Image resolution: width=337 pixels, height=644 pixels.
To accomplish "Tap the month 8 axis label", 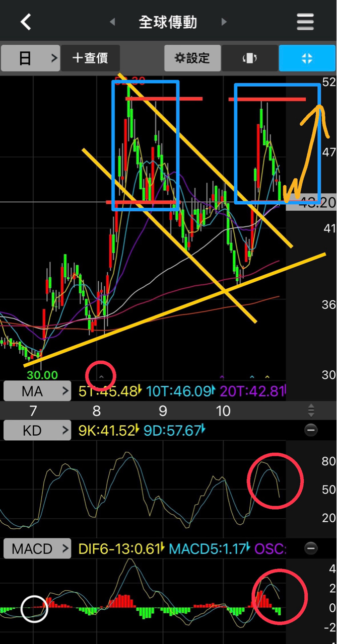I will (97, 411).
